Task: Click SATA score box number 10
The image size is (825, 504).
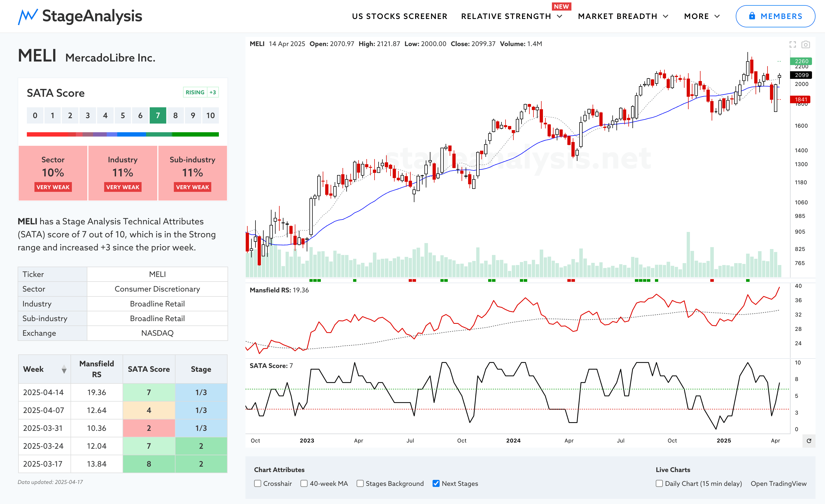Action: pos(210,115)
